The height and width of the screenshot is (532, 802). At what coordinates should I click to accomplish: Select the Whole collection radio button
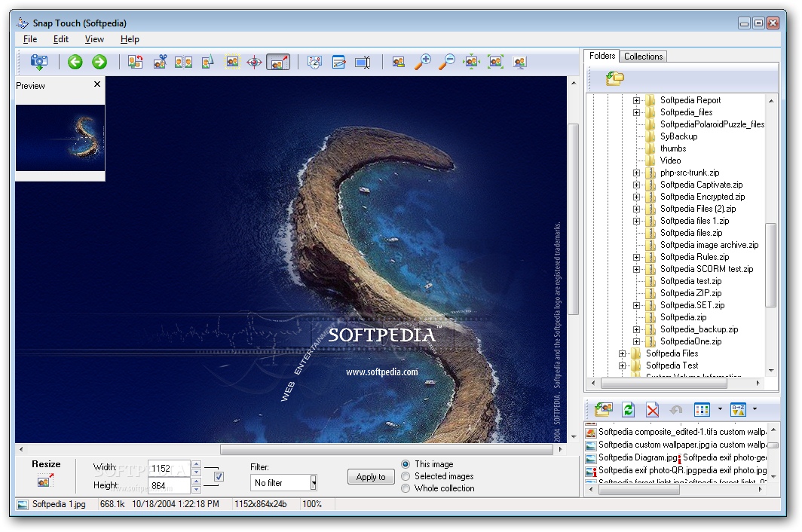pyautogui.click(x=406, y=488)
